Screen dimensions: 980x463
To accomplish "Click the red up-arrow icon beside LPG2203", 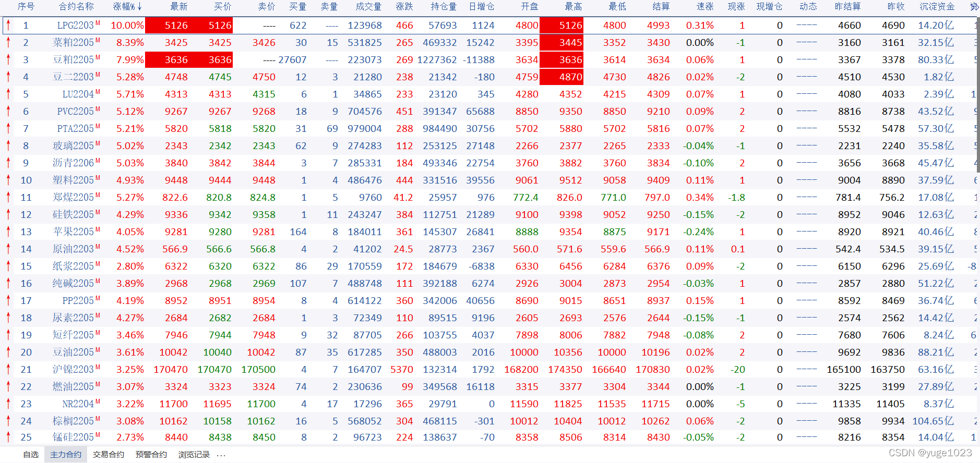I will (x=8, y=25).
